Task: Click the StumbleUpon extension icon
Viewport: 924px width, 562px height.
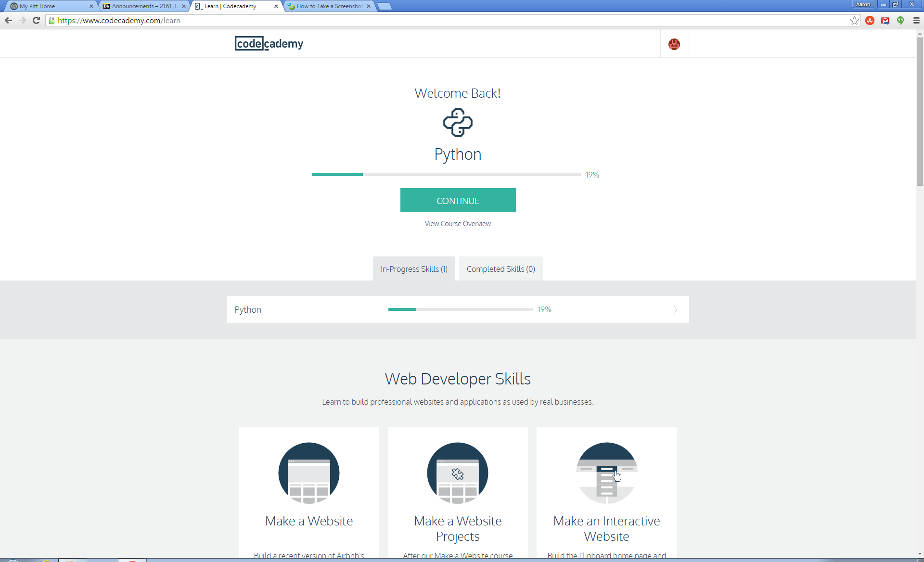Action: 870,21
